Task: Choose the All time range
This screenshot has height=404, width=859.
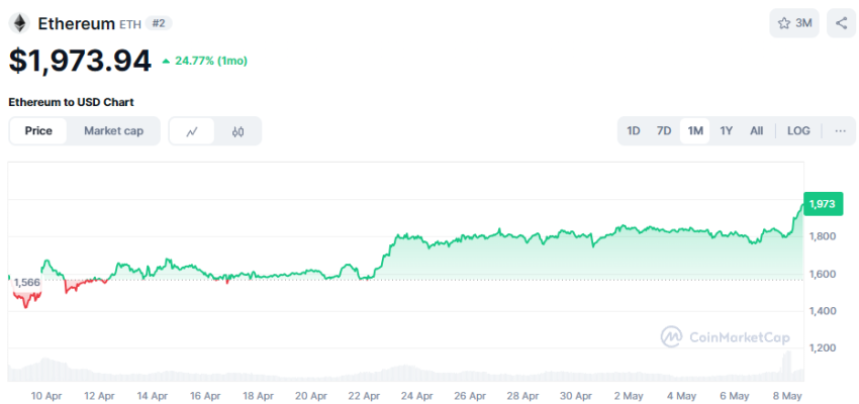Action: pyautogui.click(x=757, y=131)
